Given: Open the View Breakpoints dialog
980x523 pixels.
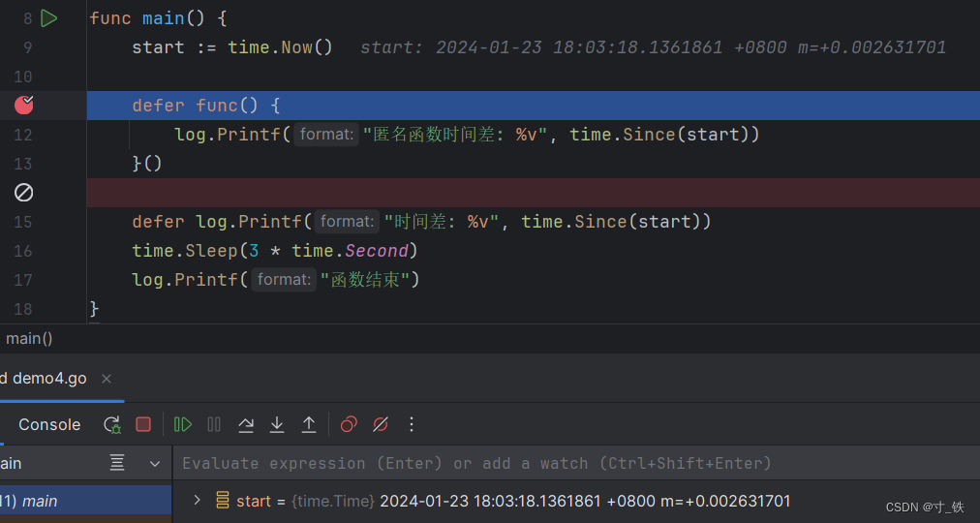Looking at the screenshot, I should click(349, 424).
